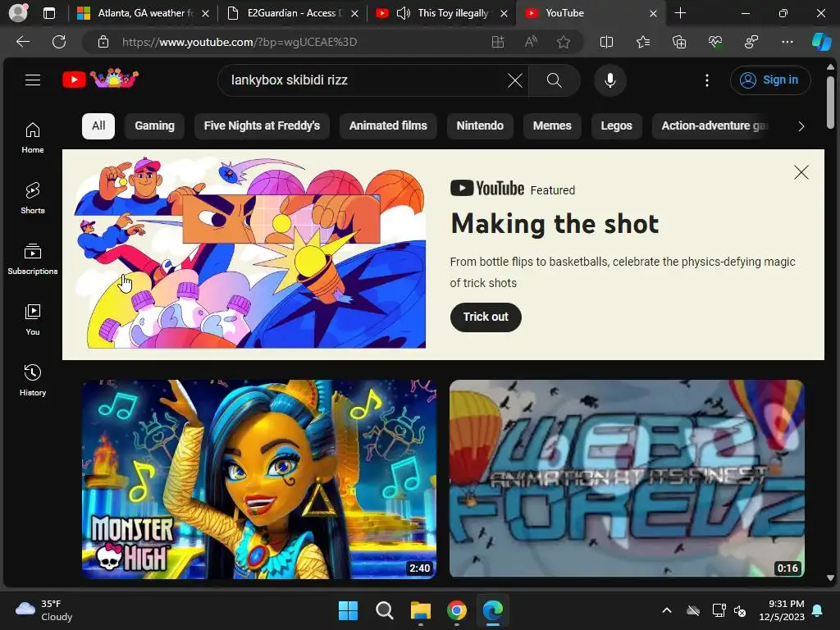The height and width of the screenshot is (630, 840).
Task: Open the trick shots banner illustration
Action: pos(249,252)
